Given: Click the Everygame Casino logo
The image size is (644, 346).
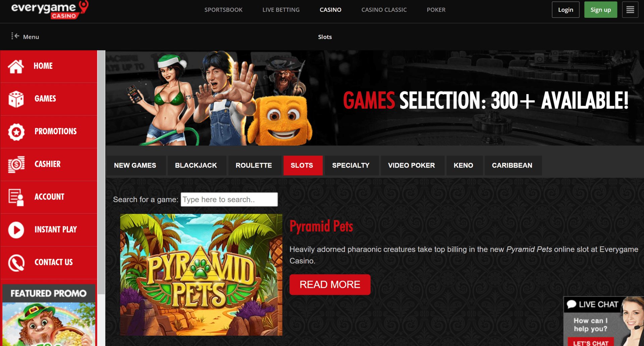Looking at the screenshot, I should pos(50,10).
